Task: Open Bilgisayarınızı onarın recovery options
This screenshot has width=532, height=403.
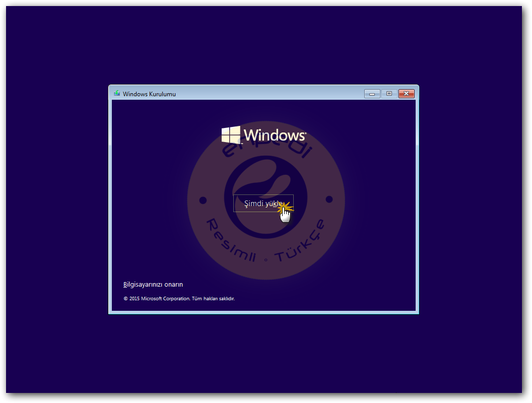Action: click(154, 284)
